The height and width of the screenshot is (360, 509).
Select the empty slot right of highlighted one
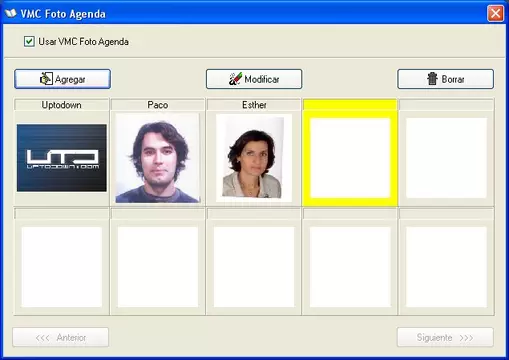pos(446,158)
